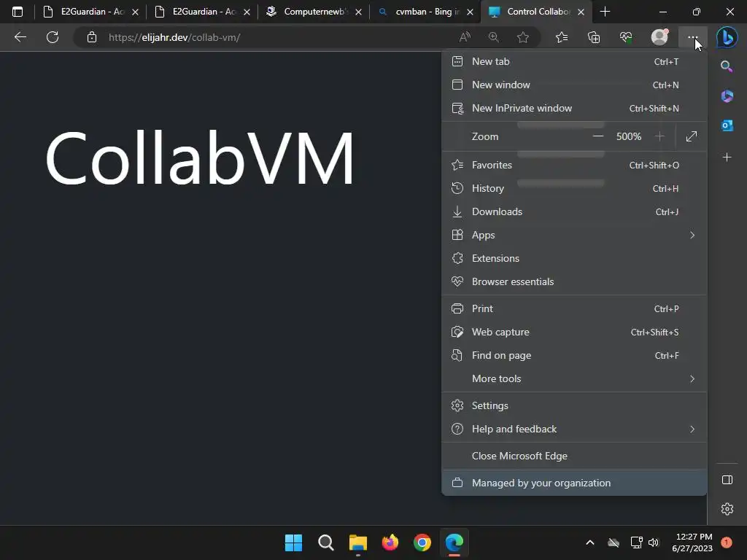This screenshot has height=560, width=747.
Task: Open Collections toolbar icon
Action: (x=594, y=37)
